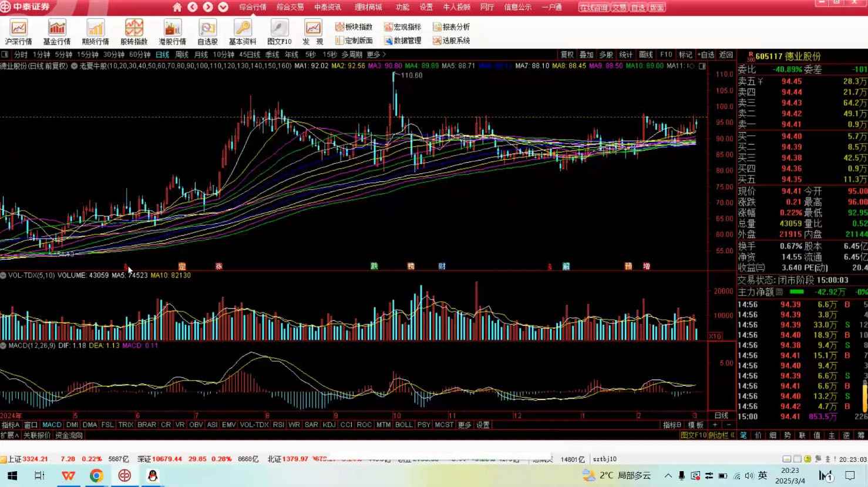Add stock with the +自选 button
The image size is (868, 487).
(x=706, y=55)
